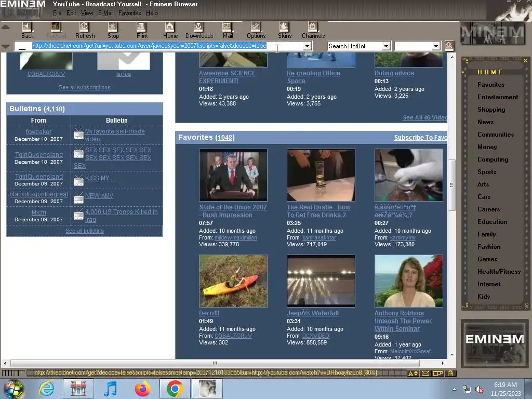Click bulletin TV icon next to KISS MY
Screen dimensions: 532x399
pos(79,180)
